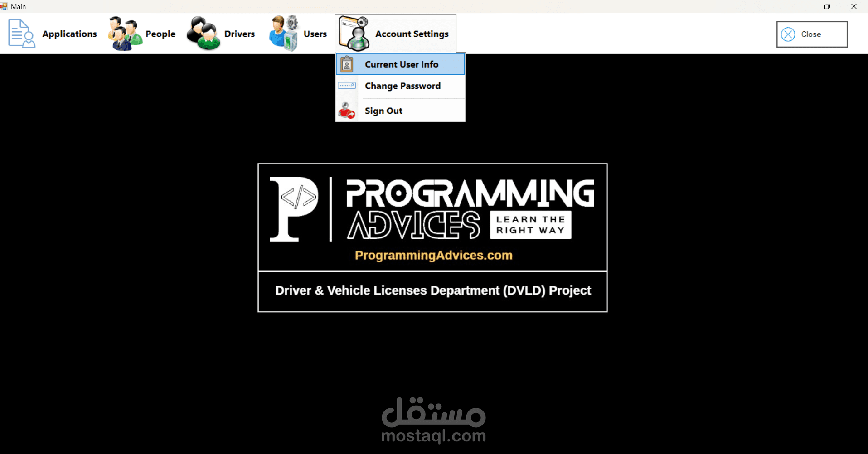Close the Main window via title bar X
The width and height of the screenshot is (868, 454).
(854, 6)
